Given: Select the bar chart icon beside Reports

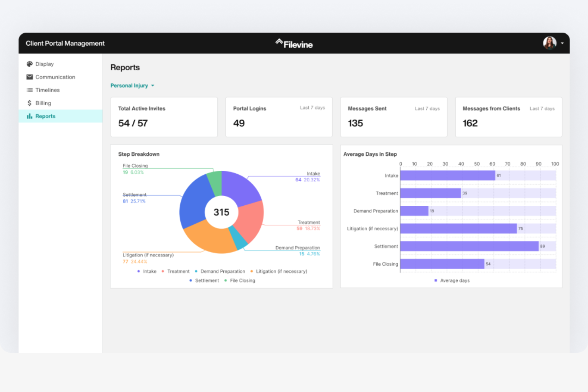Looking at the screenshot, I should [x=30, y=116].
